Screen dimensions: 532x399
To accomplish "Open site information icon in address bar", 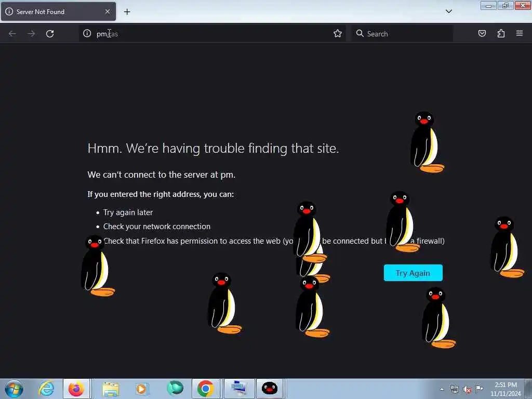I will (x=87, y=34).
